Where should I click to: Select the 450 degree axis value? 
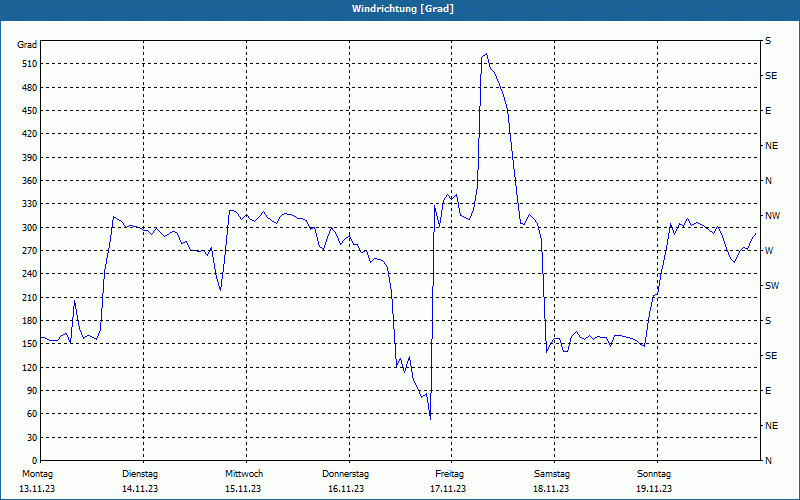[30, 111]
